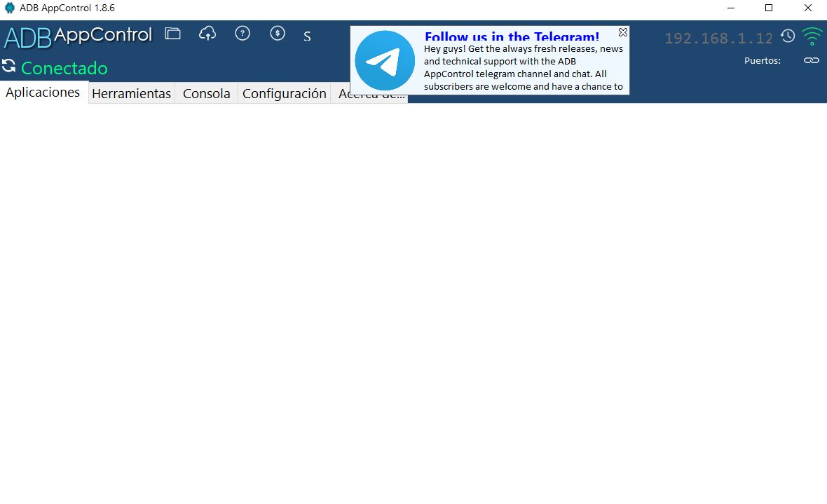Minimize the ADB AppControl window
This screenshot has width=827, height=504.
click(x=730, y=8)
